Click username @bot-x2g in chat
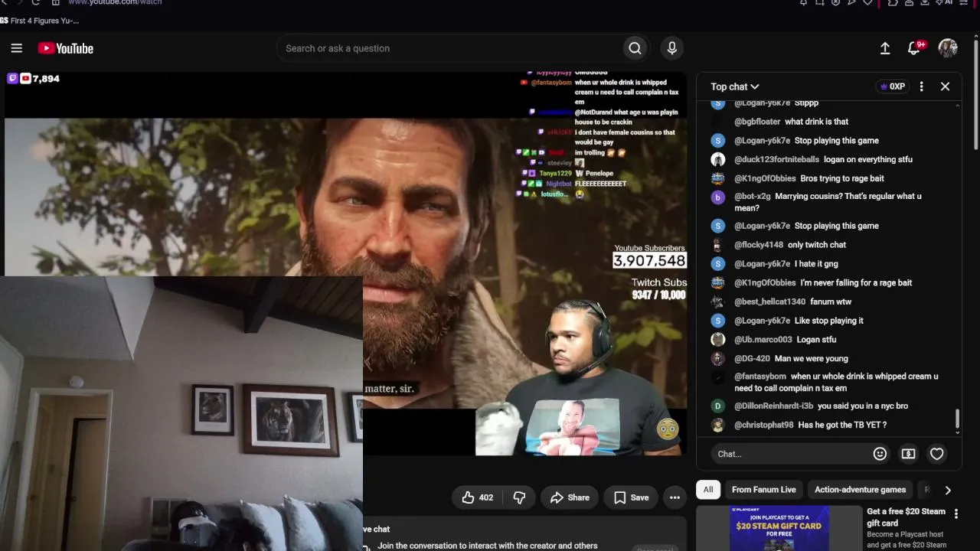Image resolution: width=980 pixels, height=551 pixels. click(753, 196)
